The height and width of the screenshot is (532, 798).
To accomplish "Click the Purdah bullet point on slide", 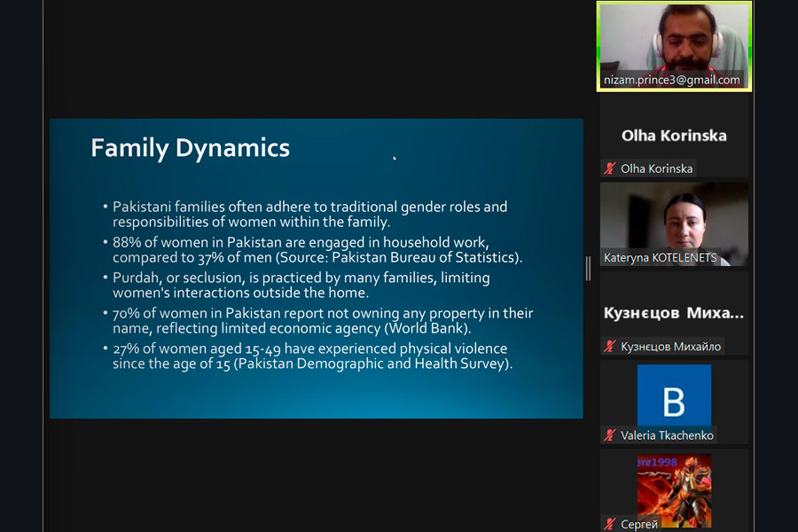I will [x=301, y=285].
